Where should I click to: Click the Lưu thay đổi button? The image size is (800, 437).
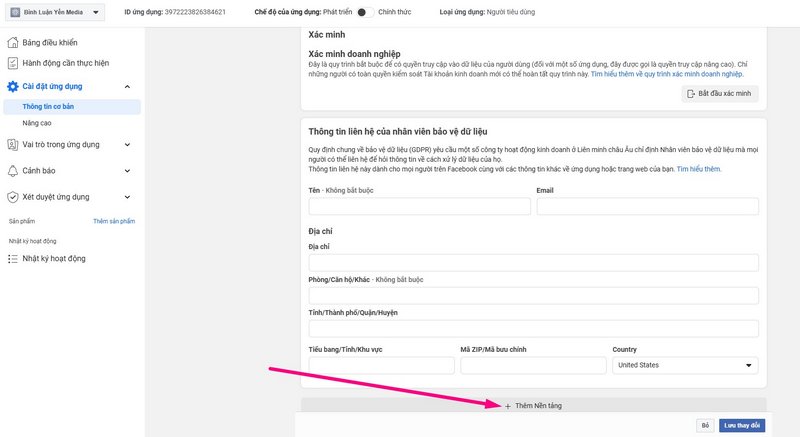coord(742,425)
